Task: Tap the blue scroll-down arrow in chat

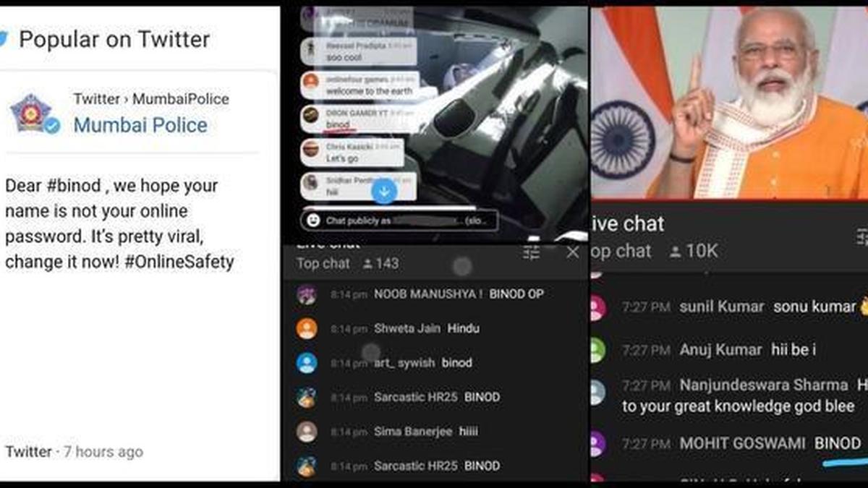Action: coord(384,191)
